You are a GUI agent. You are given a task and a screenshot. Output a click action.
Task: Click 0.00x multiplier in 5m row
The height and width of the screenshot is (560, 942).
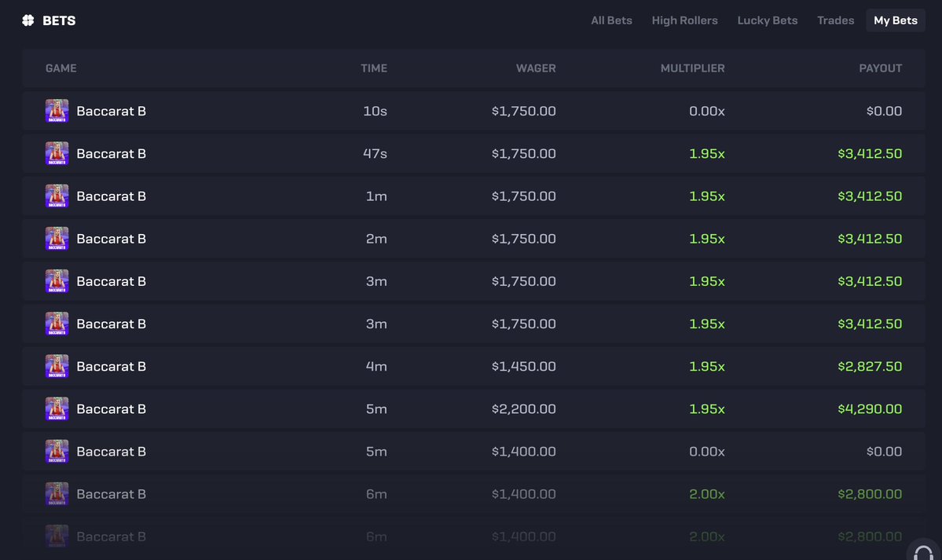tap(706, 452)
